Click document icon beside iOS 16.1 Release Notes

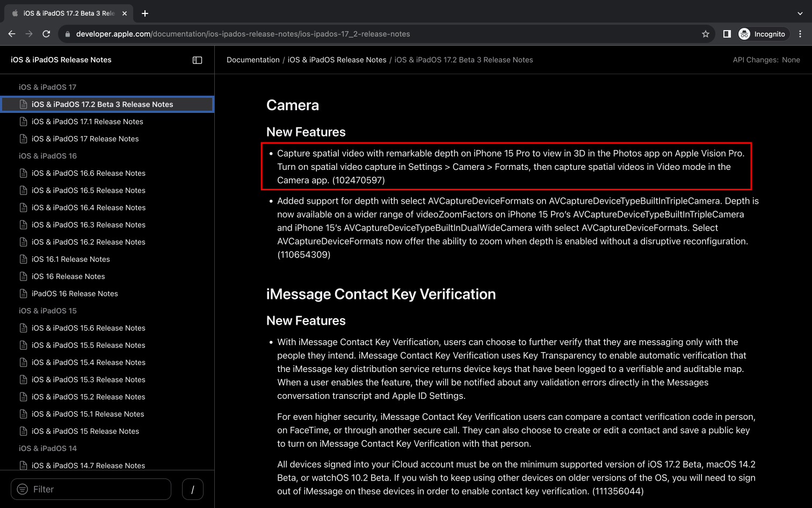point(23,259)
